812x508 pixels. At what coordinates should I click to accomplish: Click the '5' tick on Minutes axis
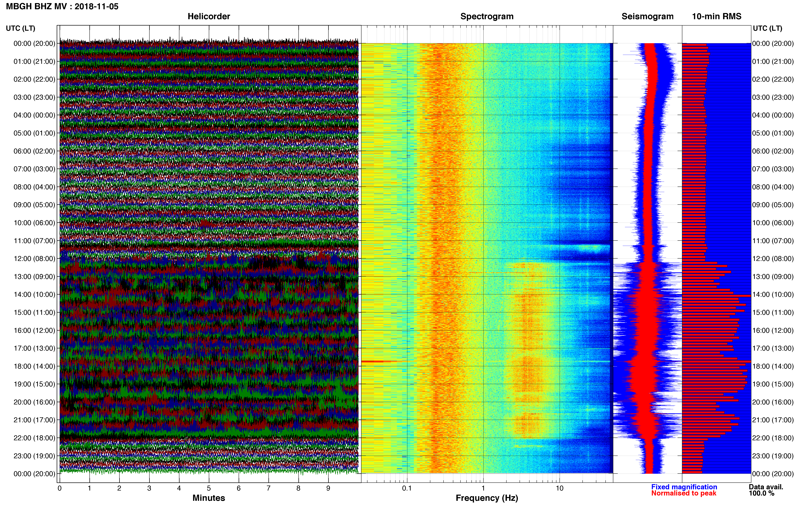pos(209,488)
